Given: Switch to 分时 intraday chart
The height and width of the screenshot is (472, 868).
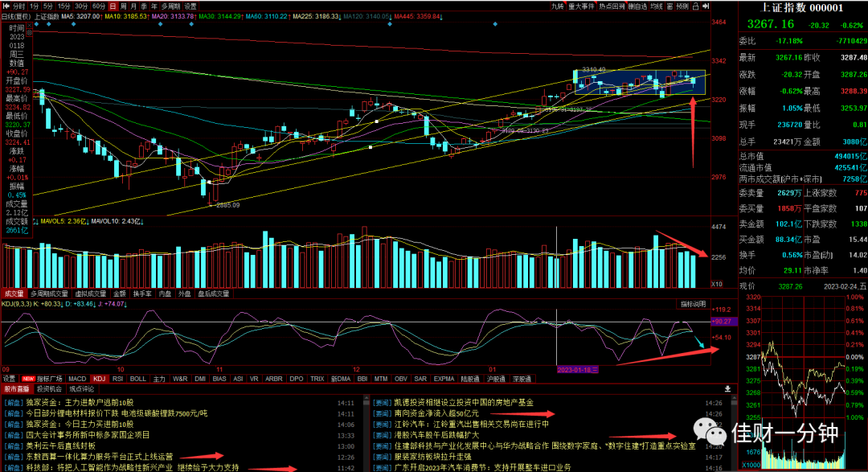Looking at the screenshot, I should click(x=18, y=6).
